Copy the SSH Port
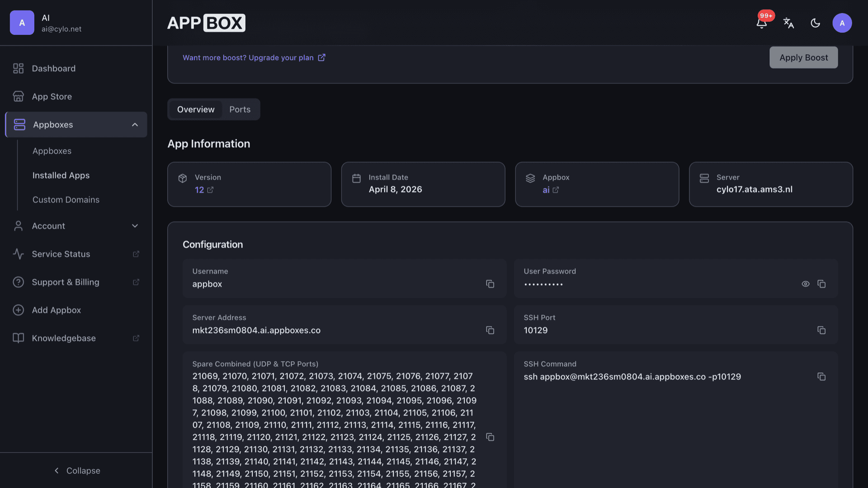 click(821, 330)
